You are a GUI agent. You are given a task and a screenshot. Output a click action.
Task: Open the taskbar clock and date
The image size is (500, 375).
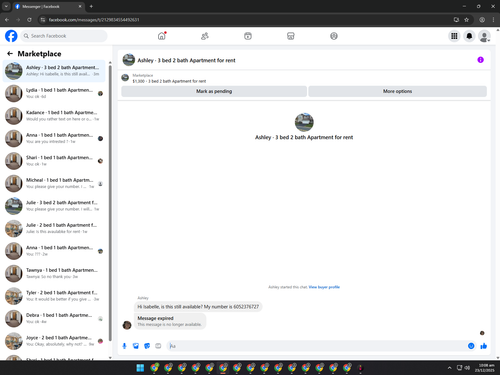[x=484, y=368]
